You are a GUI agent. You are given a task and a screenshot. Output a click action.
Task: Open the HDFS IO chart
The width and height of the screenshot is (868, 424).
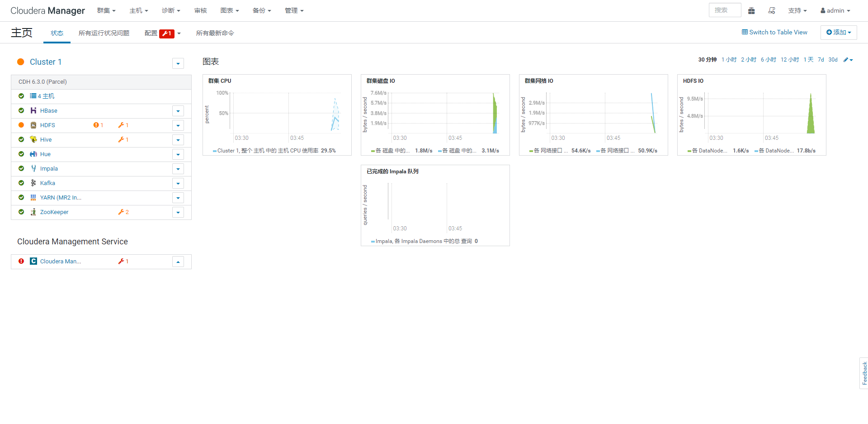pyautogui.click(x=752, y=115)
